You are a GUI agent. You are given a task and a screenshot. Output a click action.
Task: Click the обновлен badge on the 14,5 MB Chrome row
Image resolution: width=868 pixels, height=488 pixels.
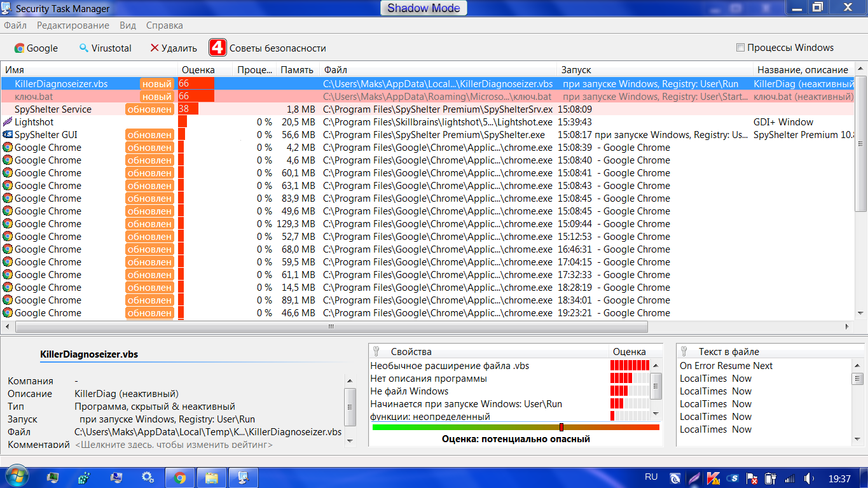(x=149, y=288)
